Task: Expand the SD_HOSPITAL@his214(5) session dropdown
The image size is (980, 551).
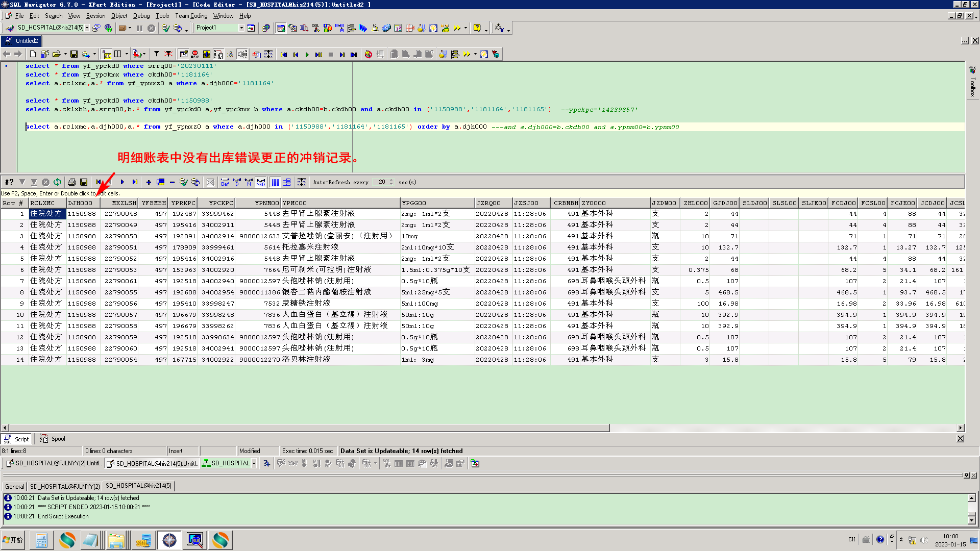Action: coord(87,28)
